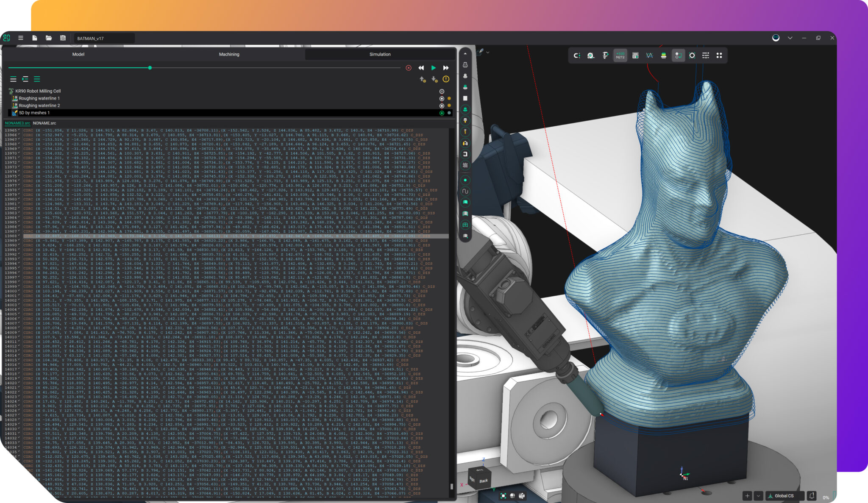Toggle the tool holder visibility button
This screenshot has width=868, height=503.
click(x=465, y=121)
